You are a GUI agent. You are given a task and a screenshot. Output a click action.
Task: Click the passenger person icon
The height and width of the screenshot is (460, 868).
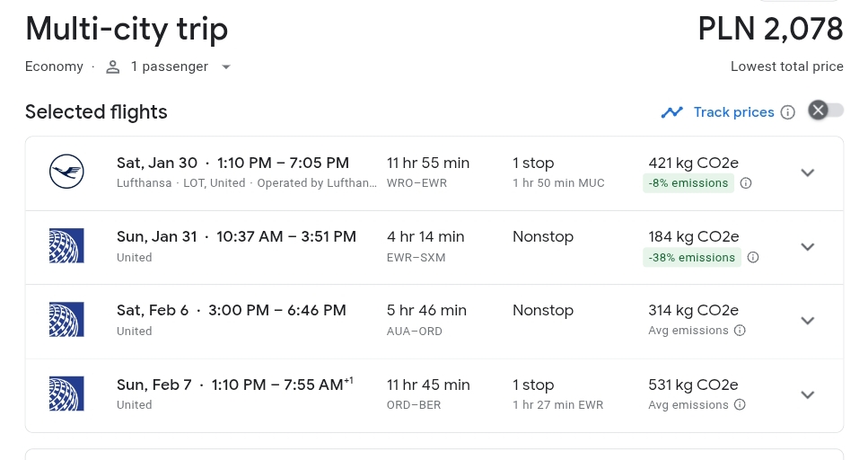click(113, 67)
